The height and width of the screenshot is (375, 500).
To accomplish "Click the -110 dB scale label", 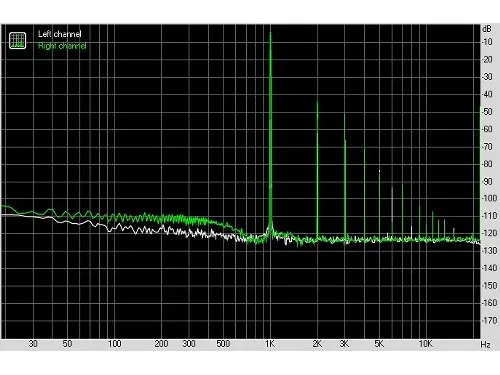I will (x=489, y=216).
